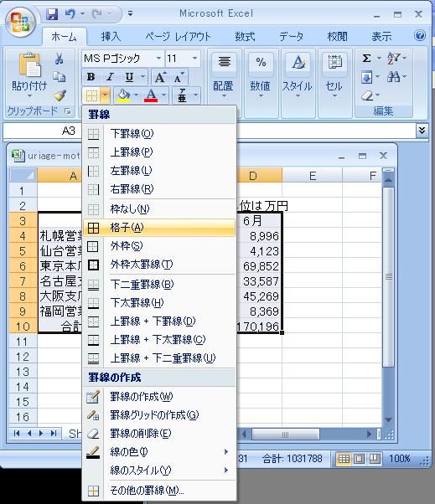The width and height of the screenshot is (435, 504).
Task: Click the Save floppy disk icon
Action: tap(52, 14)
